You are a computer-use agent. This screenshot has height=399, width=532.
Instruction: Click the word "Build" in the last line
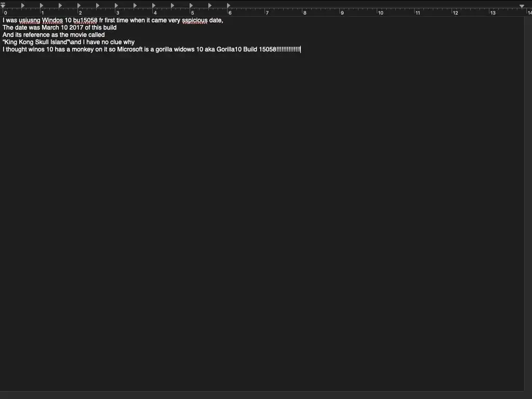(x=250, y=49)
